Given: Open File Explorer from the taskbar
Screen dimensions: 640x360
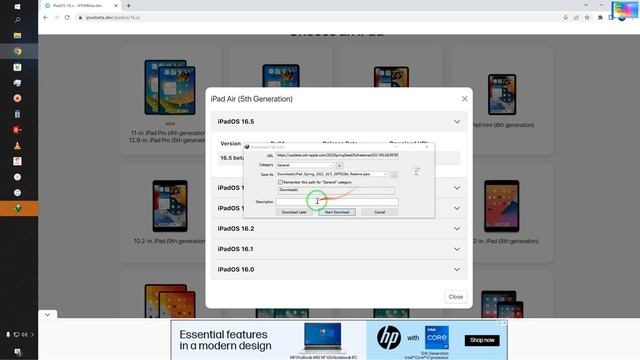Looking at the screenshot, I should (17, 36).
